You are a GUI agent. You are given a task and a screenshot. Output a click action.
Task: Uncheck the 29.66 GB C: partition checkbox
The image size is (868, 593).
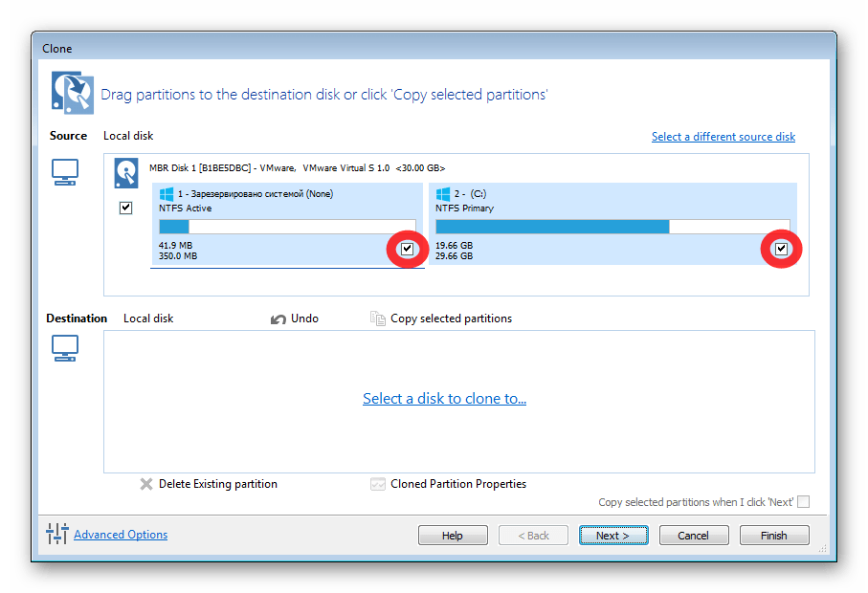(x=781, y=249)
